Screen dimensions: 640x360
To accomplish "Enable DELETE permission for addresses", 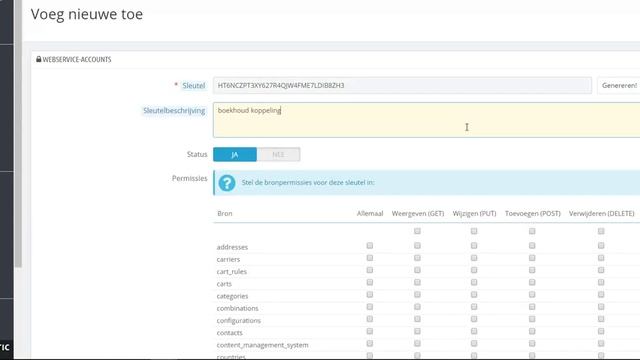I will [601, 245].
